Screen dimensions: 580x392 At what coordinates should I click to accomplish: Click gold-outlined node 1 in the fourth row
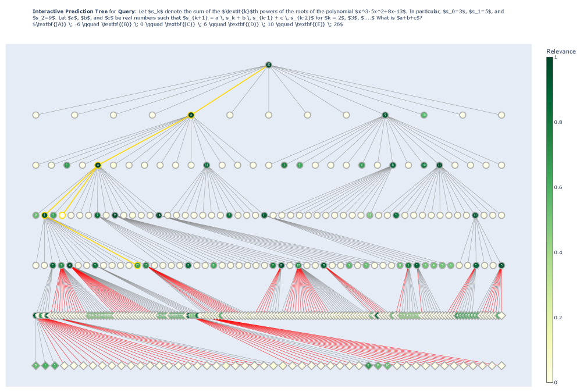pos(45,215)
